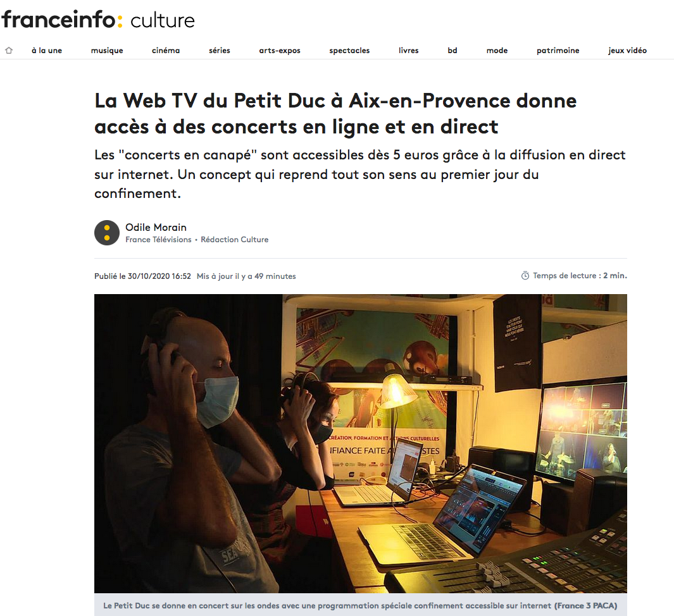Click the Odile Morain author link

pos(156,227)
